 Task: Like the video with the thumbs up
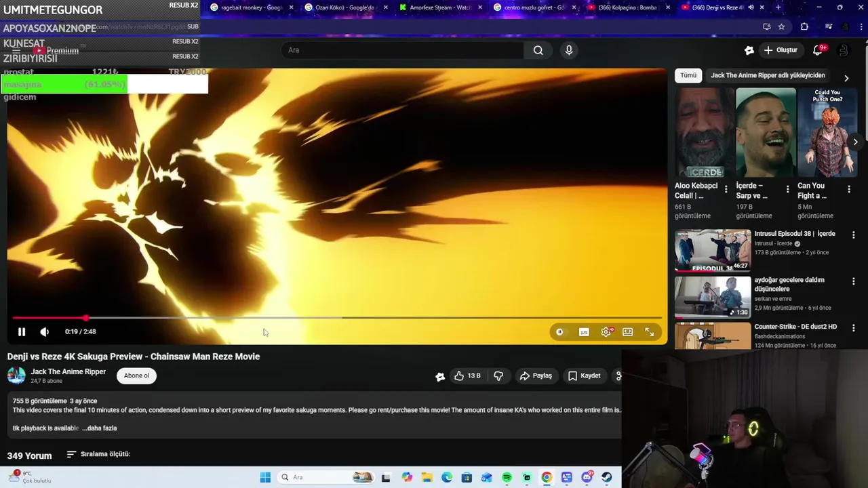468,375
